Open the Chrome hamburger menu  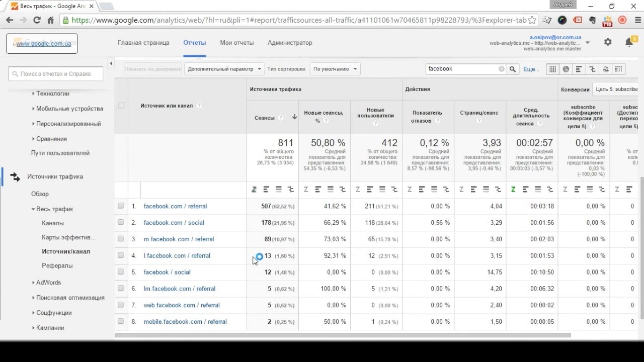[637, 20]
